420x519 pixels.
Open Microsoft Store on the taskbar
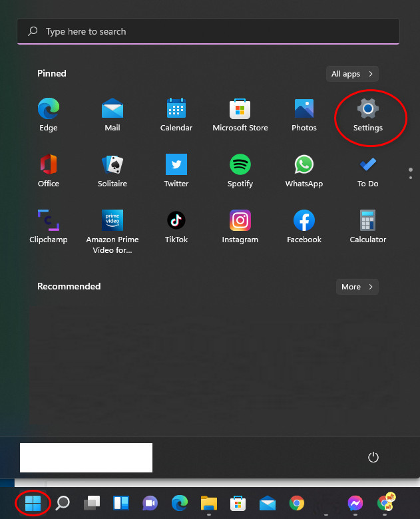[x=238, y=503]
